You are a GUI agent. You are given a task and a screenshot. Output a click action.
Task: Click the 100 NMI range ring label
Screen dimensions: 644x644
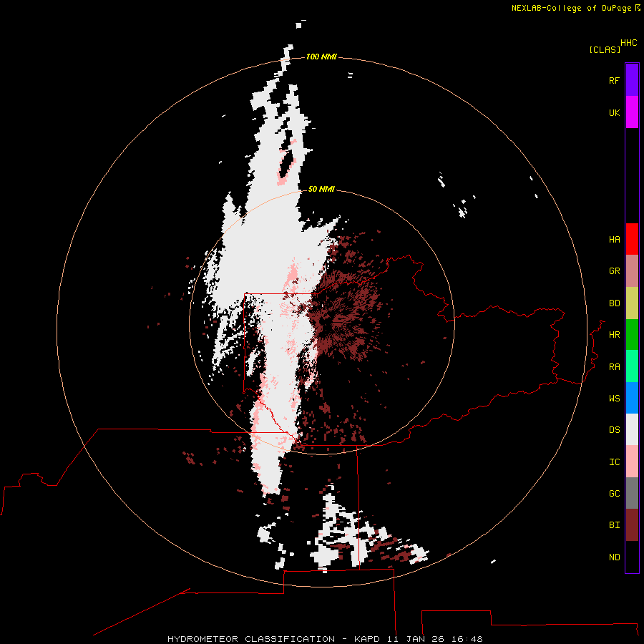pos(321,57)
